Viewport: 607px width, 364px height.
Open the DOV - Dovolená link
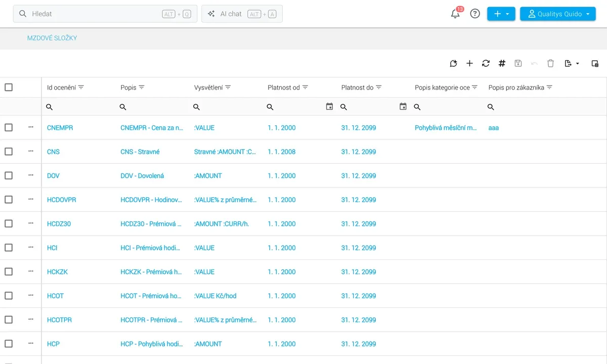click(x=142, y=176)
